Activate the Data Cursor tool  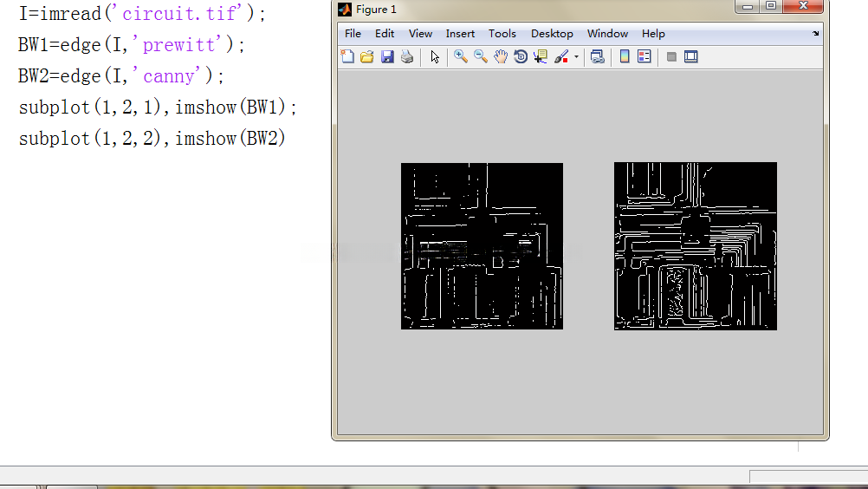(541, 56)
